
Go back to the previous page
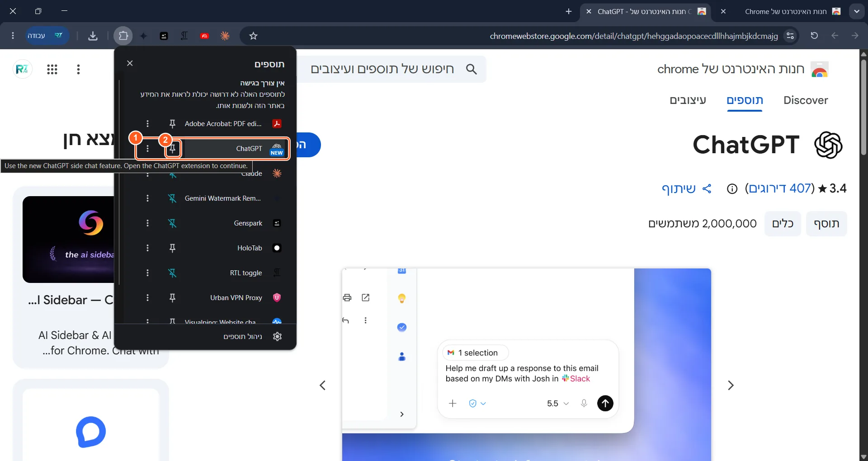(x=835, y=36)
